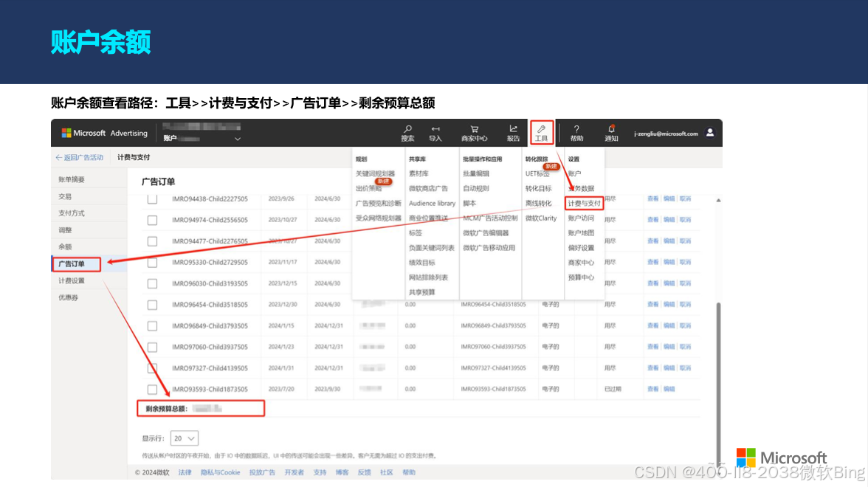Select checkbox of IMRO94477-Child2276505
The image size is (868, 487).
click(152, 241)
